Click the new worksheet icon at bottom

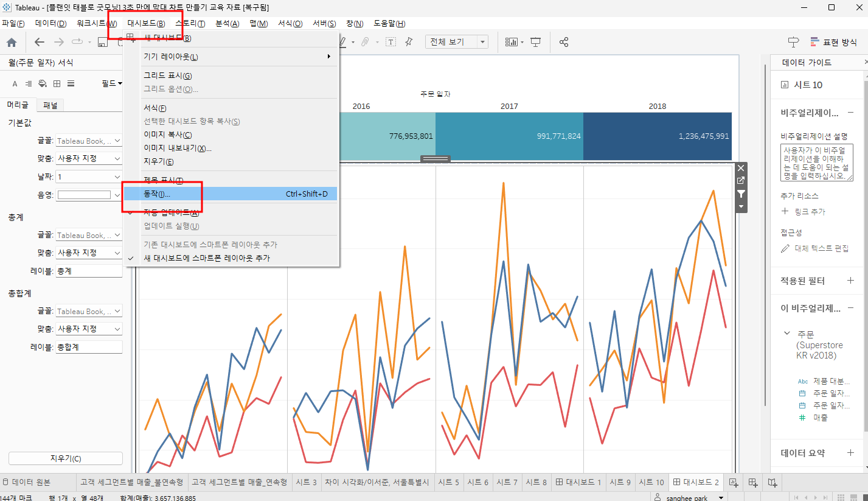(732, 482)
